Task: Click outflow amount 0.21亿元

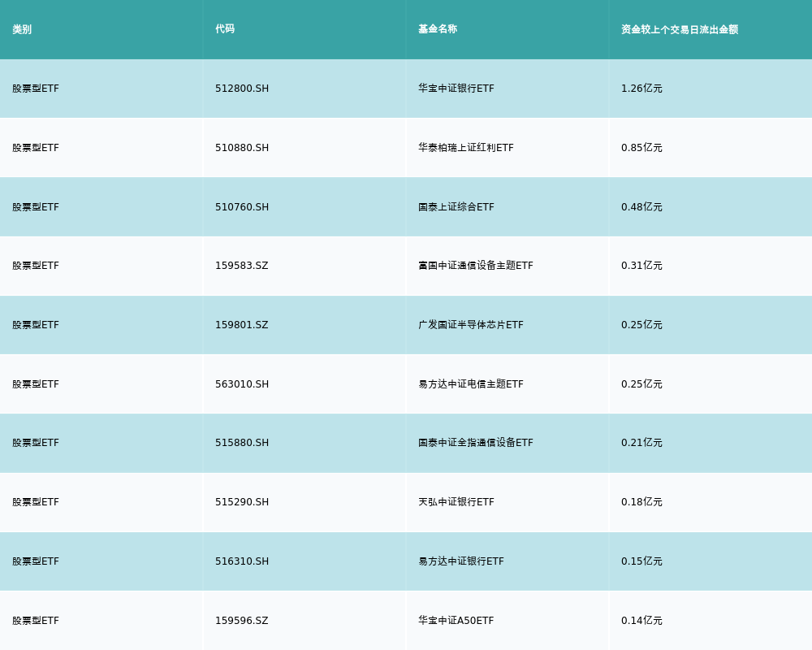Action: point(641,443)
